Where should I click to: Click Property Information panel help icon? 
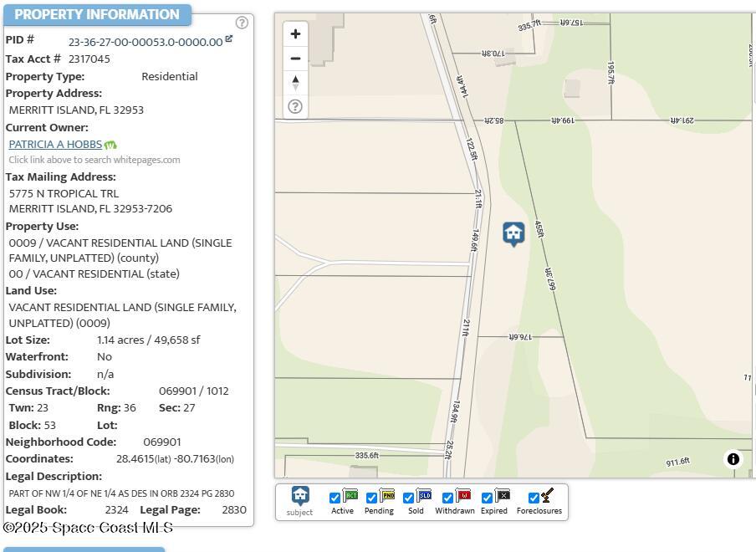pos(242,23)
